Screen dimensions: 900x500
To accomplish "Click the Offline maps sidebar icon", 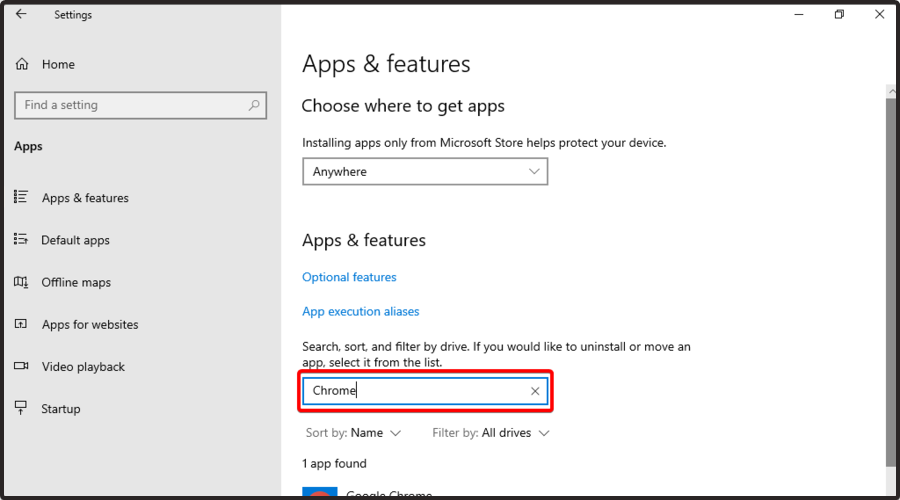I will pos(21,282).
